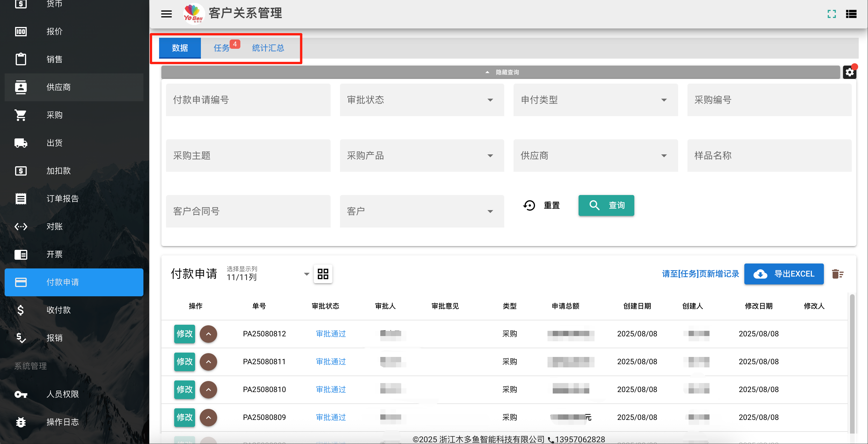Image resolution: width=868 pixels, height=444 pixels.
Task: Click the 查询 search button
Action: (x=606, y=205)
